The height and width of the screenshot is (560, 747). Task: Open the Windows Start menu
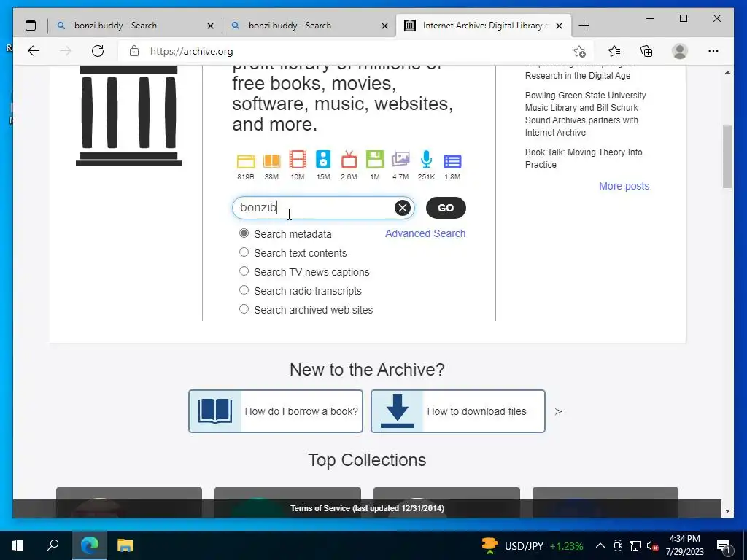click(18, 545)
